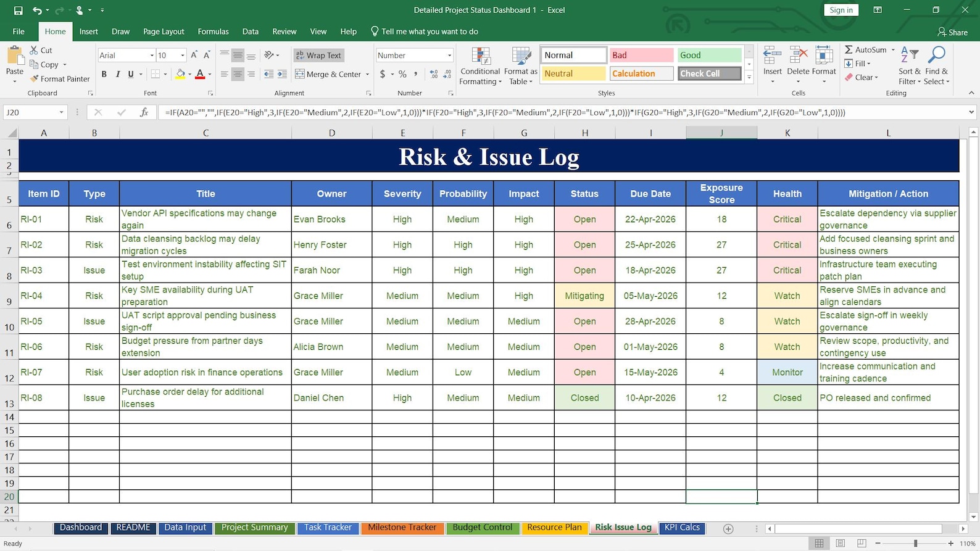Screen dimensions: 980x551
Task: Toggle align left alignment
Action: point(225,74)
